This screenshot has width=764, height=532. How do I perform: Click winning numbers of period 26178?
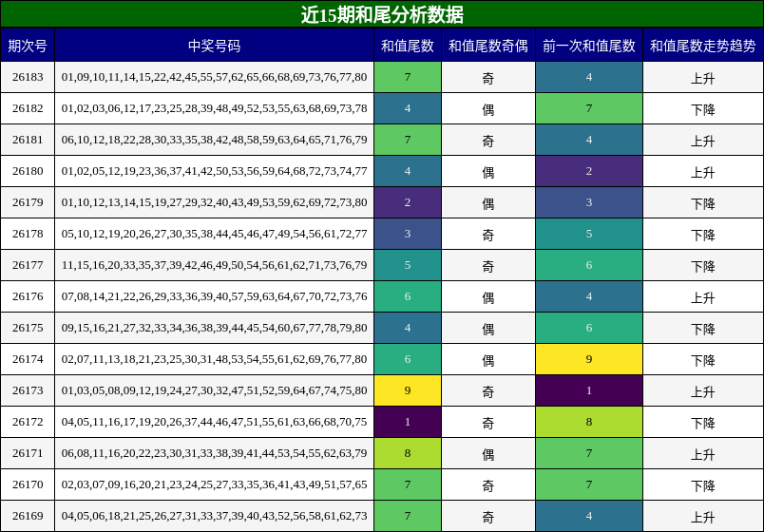(215, 234)
